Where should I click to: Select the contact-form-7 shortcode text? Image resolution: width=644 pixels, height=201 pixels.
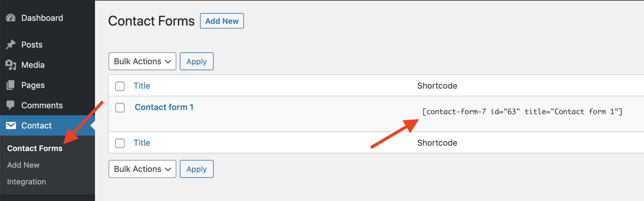523,112
